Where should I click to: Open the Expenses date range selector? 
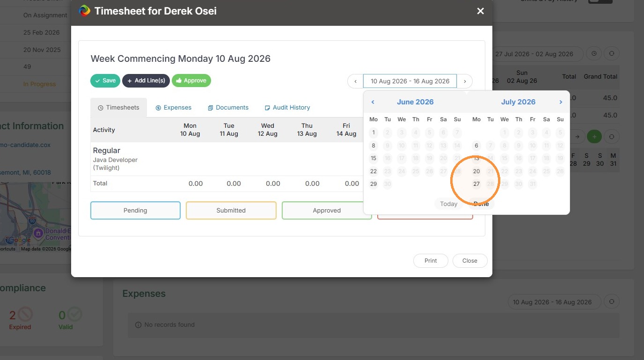tap(552, 302)
